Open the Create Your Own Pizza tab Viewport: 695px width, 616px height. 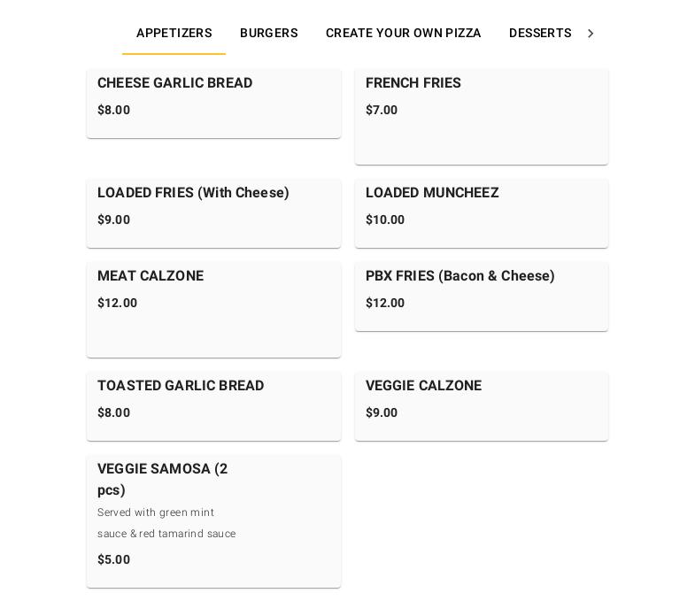pos(403,34)
